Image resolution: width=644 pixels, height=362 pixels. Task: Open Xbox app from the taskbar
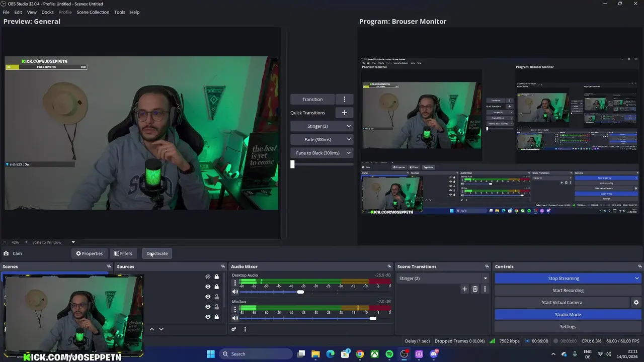[375, 354]
